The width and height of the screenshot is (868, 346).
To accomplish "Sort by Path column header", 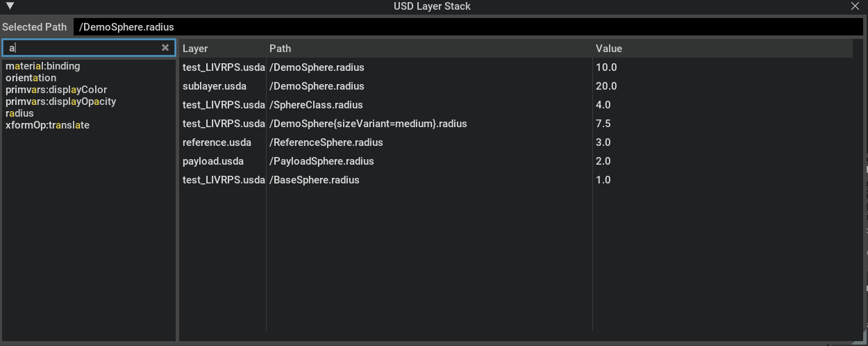I will (280, 49).
